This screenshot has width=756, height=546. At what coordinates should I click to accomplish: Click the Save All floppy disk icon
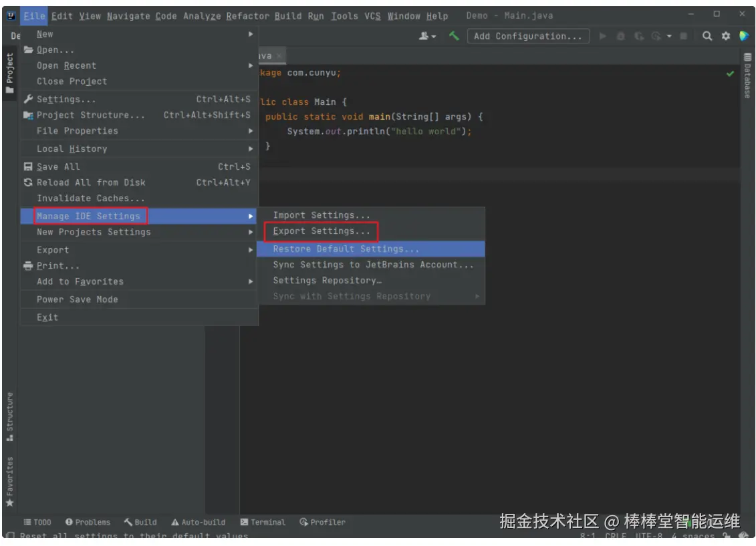point(29,166)
